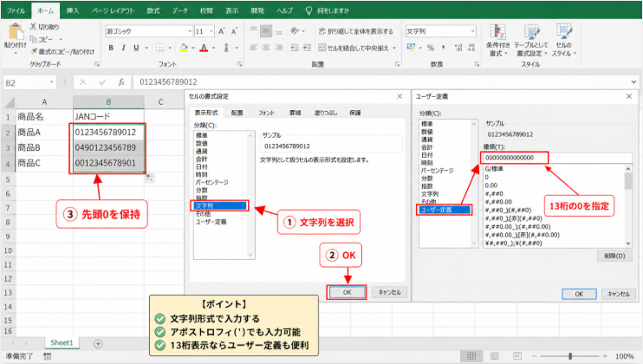Open Format as Table (テーブルとして書式設定)
Screen dimensions: 643x364
point(531,40)
